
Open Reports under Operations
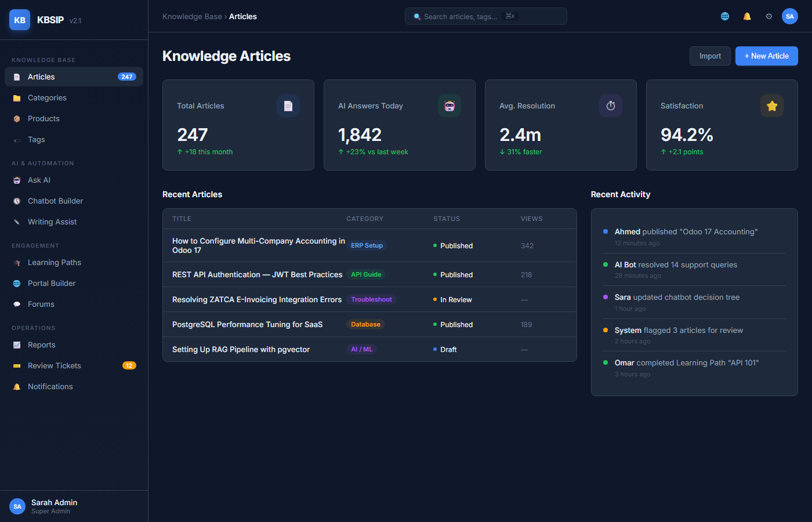(41, 345)
